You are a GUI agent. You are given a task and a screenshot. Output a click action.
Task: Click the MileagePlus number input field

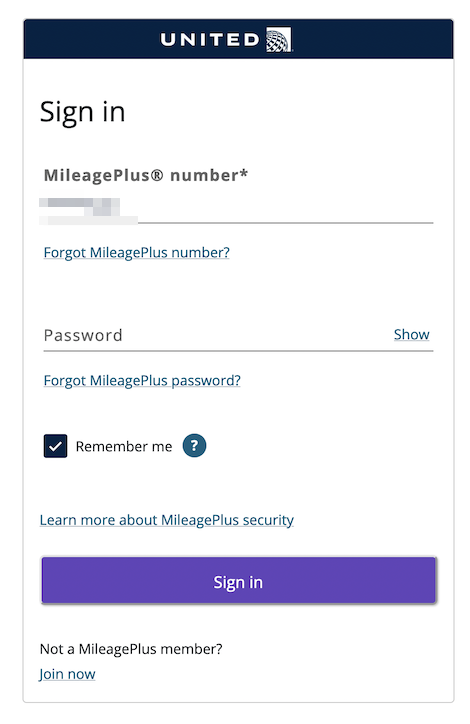click(x=238, y=211)
